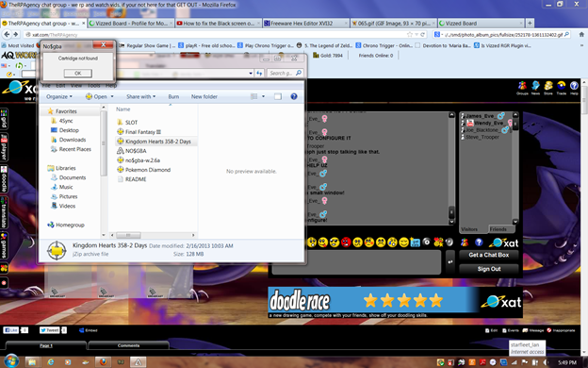Toggle the preview pane button in Explorer
This screenshot has height=368, width=588.
278,96
